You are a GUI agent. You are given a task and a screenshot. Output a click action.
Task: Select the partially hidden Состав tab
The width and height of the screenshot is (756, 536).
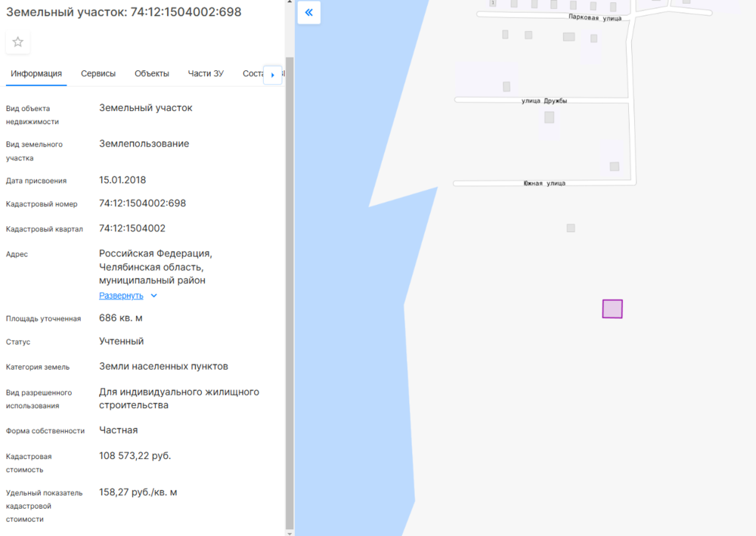point(252,73)
